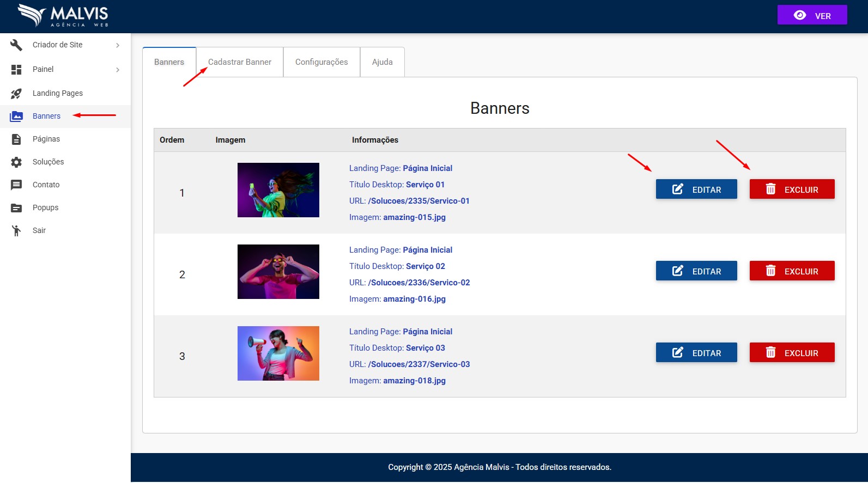
Task: Click the Páginas document icon
Action: pyautogui.click(x=16, y=139)
